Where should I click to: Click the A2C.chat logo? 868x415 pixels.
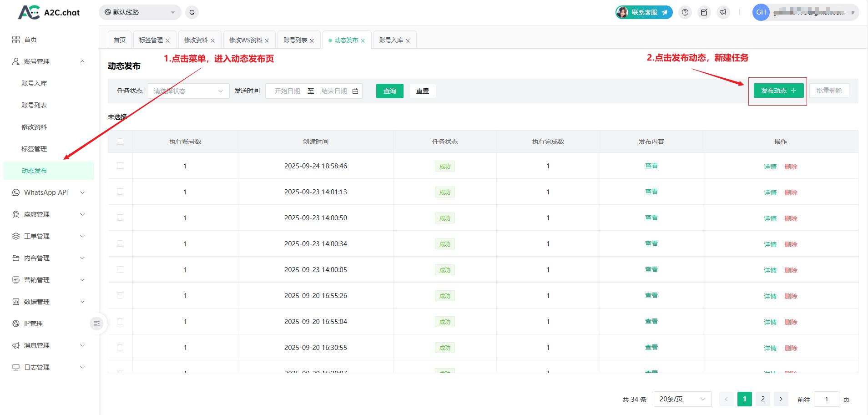(49, 12)
